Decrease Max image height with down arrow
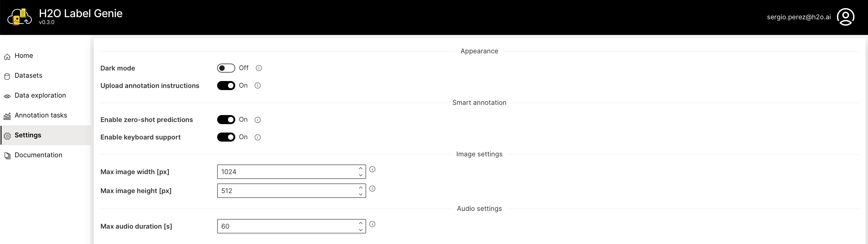 360,194
